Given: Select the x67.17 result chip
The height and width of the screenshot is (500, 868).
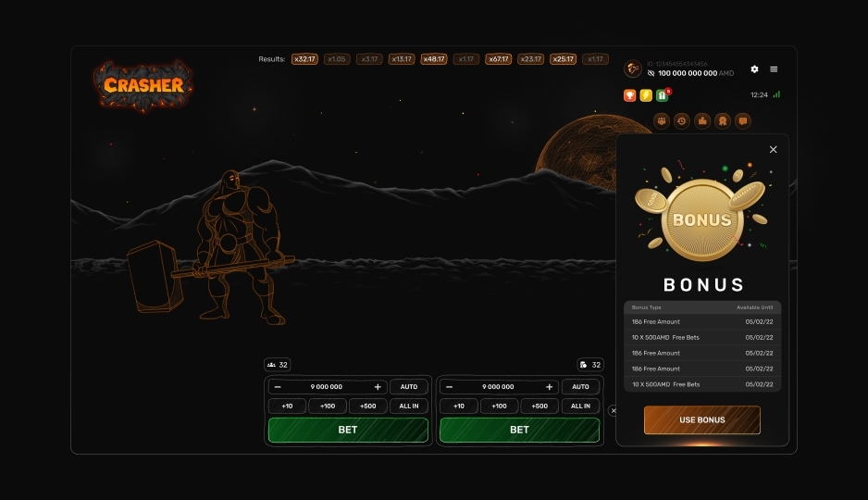Looking at the screenshot, I should [x=498, y=59].
